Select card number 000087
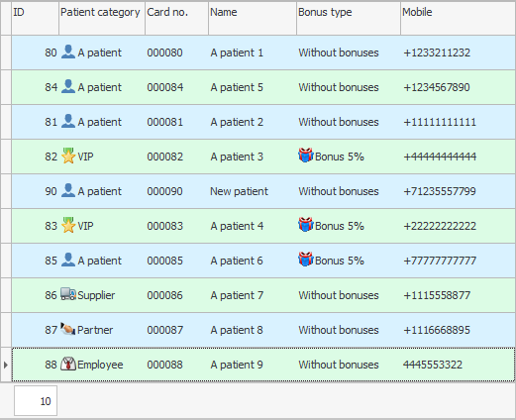 (164, 330)
